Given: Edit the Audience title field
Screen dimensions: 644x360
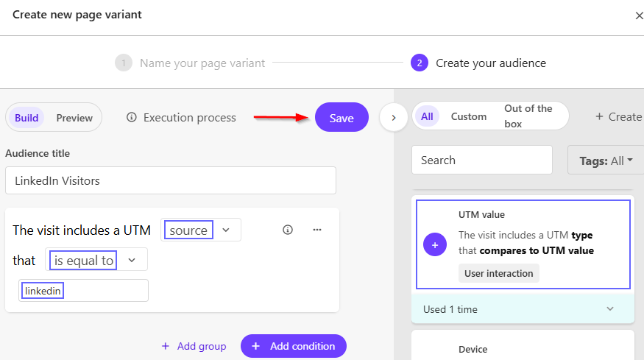Looking at the screenshot, I should (171, 180).
